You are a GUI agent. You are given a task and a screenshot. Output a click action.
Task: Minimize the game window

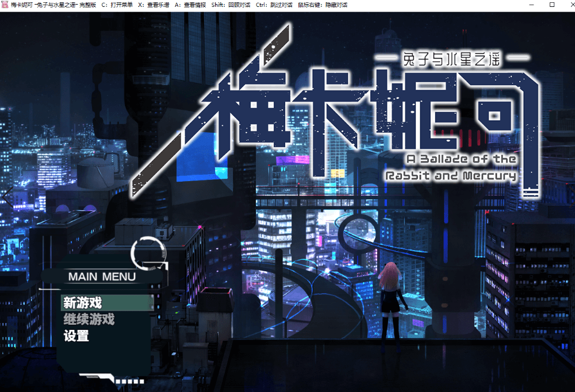[x=528, y=5]
